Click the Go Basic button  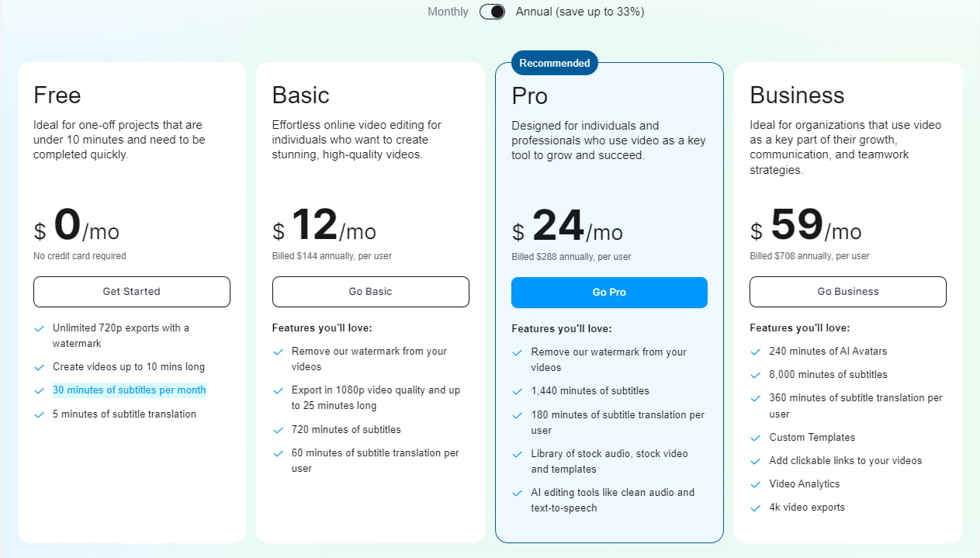pos(370,292)
